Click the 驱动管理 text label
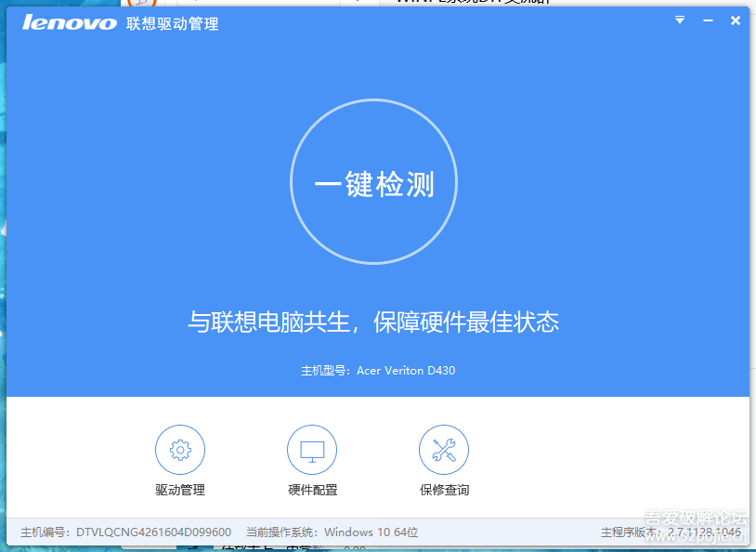Screen dimensions: 756x552 179,490
